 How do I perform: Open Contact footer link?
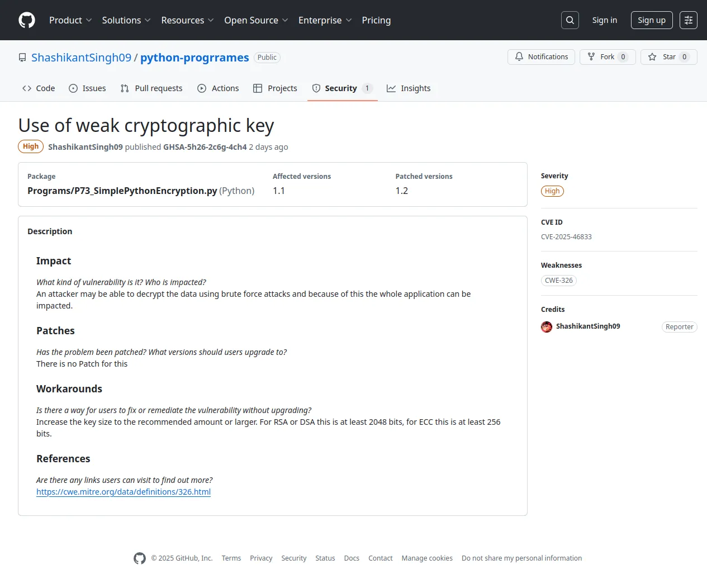[381, 558]
